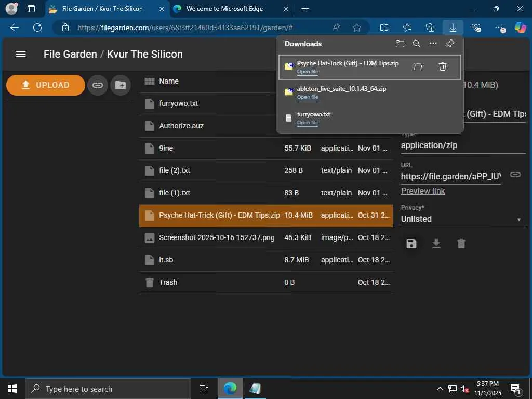The image size is (532, 399).
Task: Download the file using details panel download icon
Action: [436, 244]
